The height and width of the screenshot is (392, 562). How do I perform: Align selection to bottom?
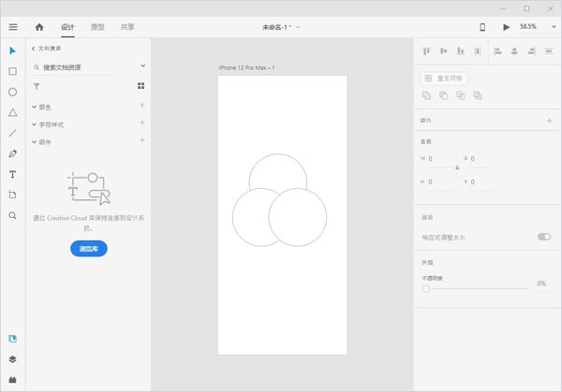tap(461, 51)
